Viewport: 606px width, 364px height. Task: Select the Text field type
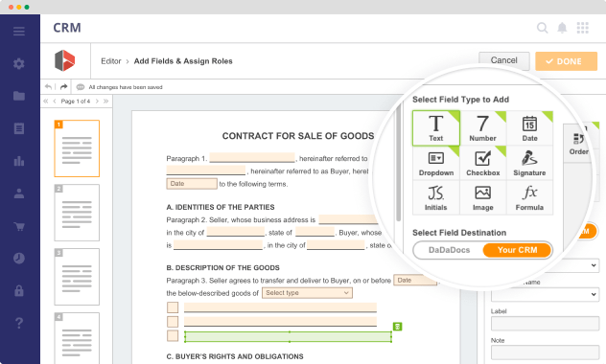click(436, 128)
